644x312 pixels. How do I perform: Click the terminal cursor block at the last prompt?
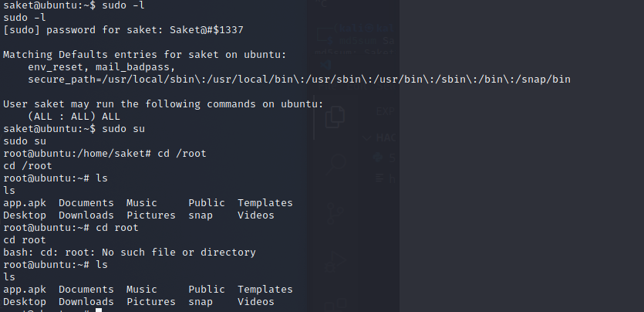pyautogui.click(x=99, y=310)
